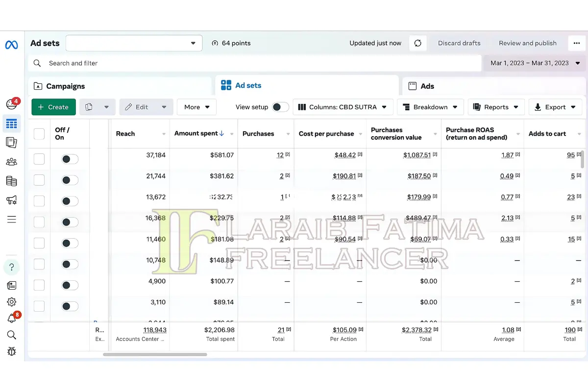The height and width of the screenshot is (392, 588).
Task: Click the bug report icon in sidebar
Action: 11,351
